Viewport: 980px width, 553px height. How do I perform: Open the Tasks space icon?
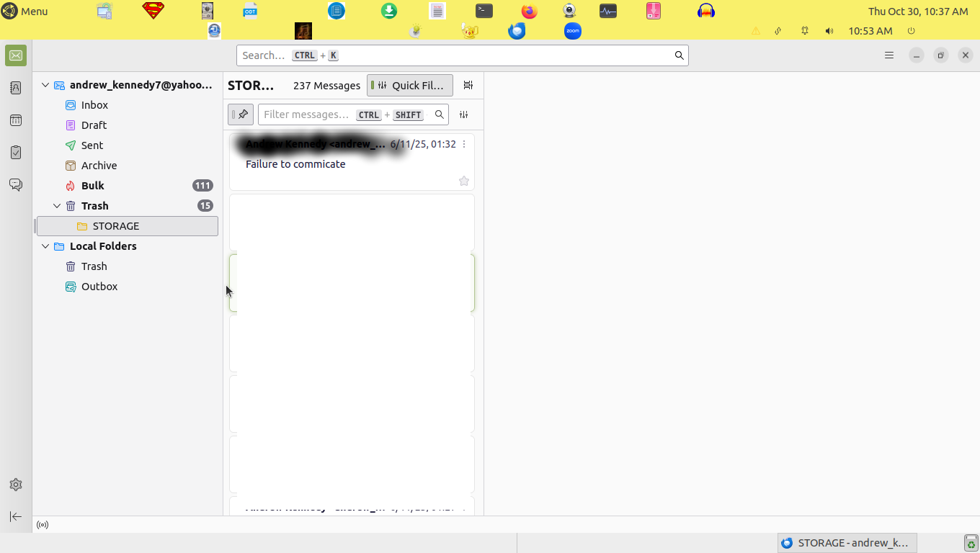(x=16, y=153)
